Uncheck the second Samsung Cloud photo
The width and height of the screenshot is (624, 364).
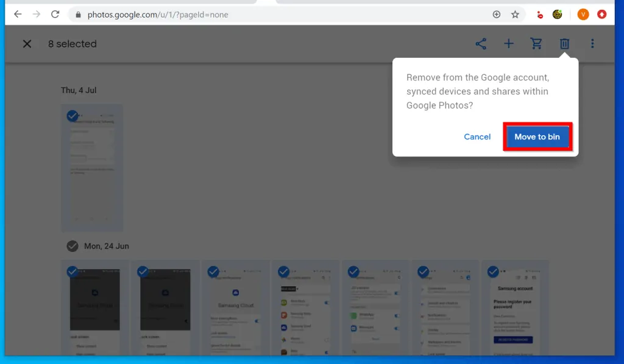coord(143,271)
